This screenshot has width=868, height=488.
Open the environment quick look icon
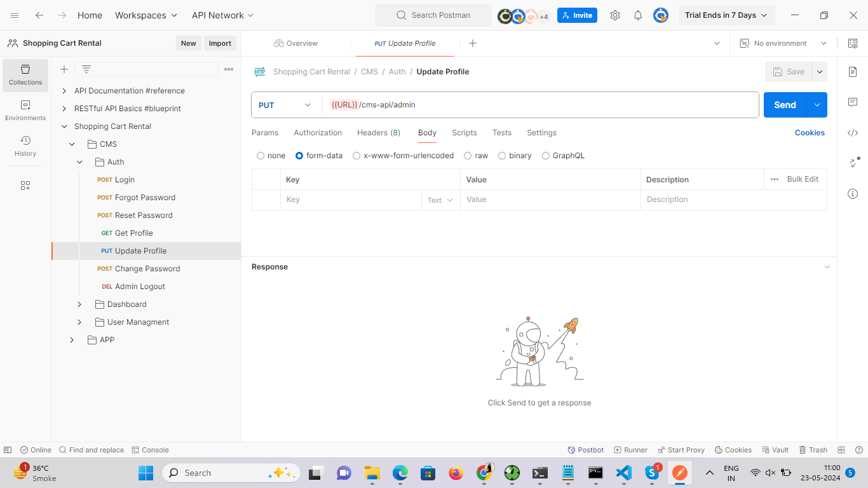(x=853, y=43)
